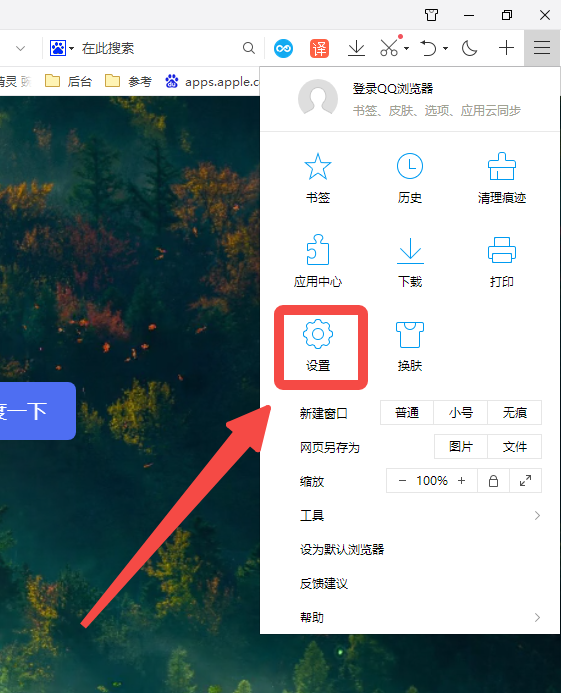Expand the address bar dropdown chevron
The height and width of the screenshot is (693, 561).
pyautogui.click(x=20, y=48)
